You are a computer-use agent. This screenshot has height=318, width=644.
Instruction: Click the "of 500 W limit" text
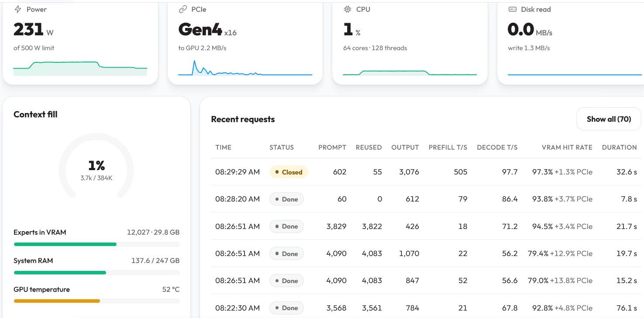34,48
